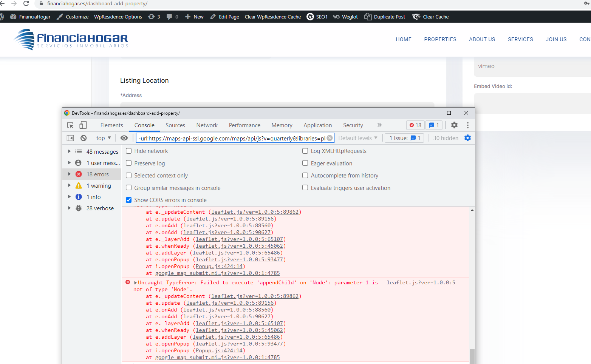Click the Clear Cache admin item
This screenshot has width=591, height=364.
(x=431, y=17)
